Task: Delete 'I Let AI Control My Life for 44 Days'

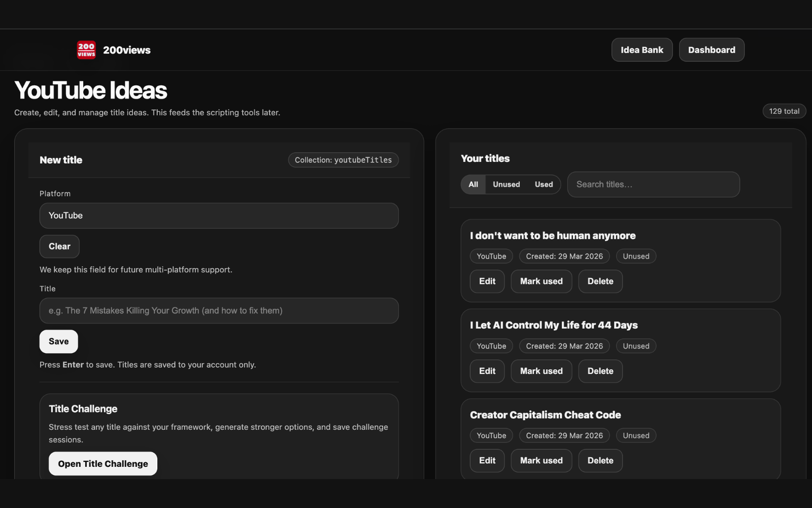Action: point(600,371)
